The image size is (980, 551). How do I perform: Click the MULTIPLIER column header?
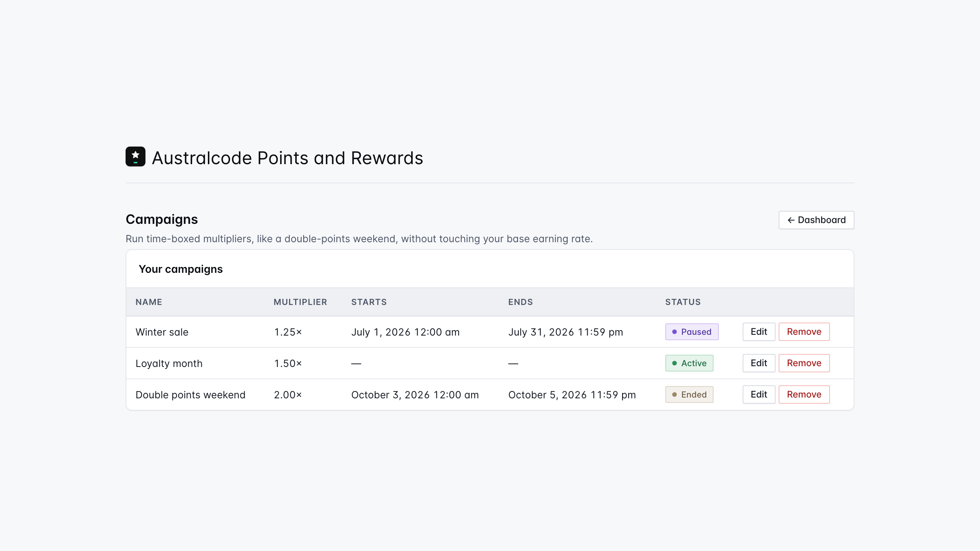point(301,302)
